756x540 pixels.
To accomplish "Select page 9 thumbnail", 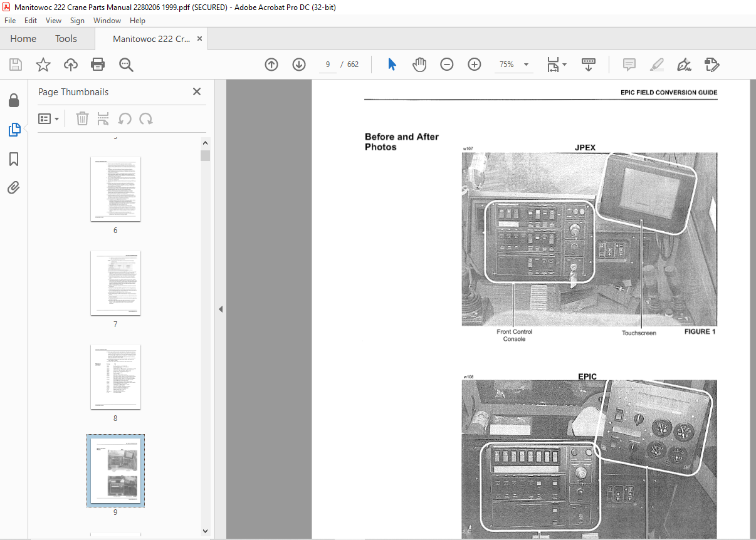I will pos(115,470).
